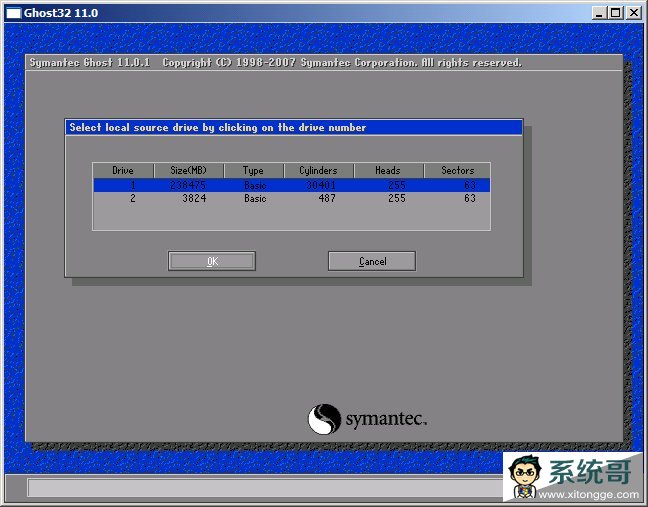Click Basic type in drive 1 row
Viewport: 648px width, 507px height.
coord(255,185)
